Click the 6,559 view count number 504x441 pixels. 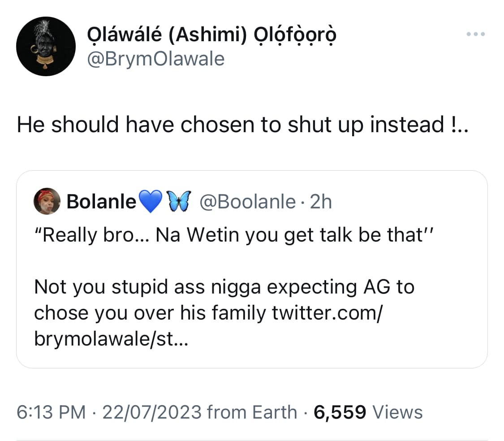coord(340,412)
